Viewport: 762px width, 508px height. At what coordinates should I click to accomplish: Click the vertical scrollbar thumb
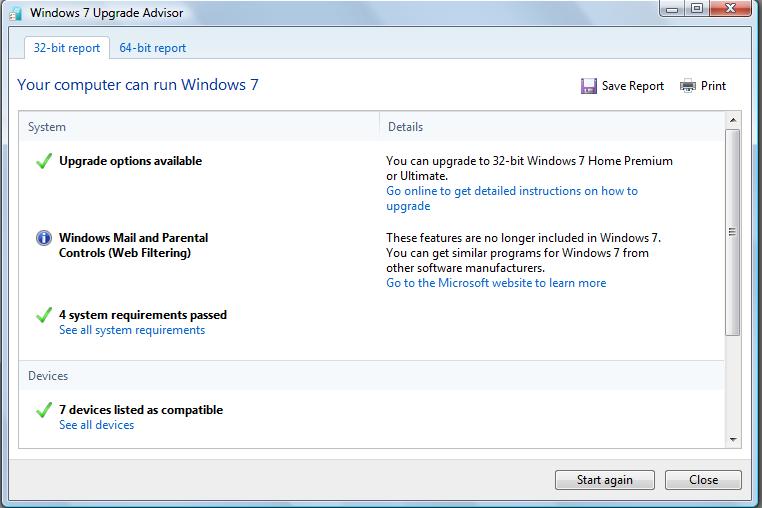[x=733, y=232]
